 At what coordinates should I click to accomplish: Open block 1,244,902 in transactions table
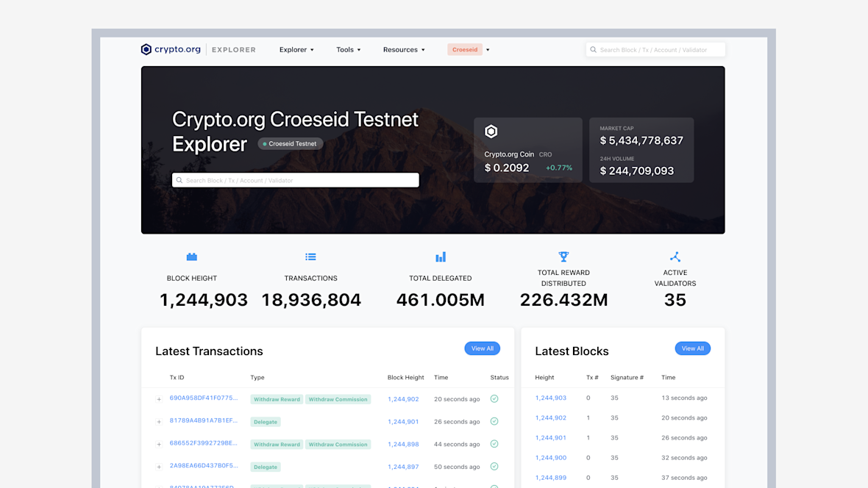[403, 400]
